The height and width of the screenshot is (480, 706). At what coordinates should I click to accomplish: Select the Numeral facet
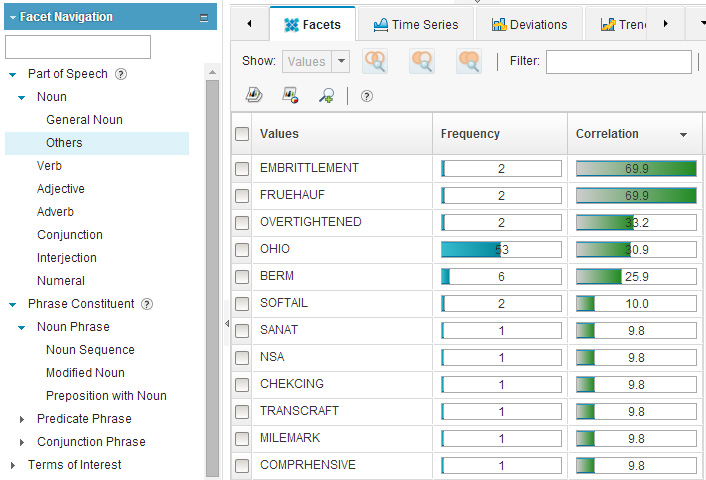click(x=61, y=281)
